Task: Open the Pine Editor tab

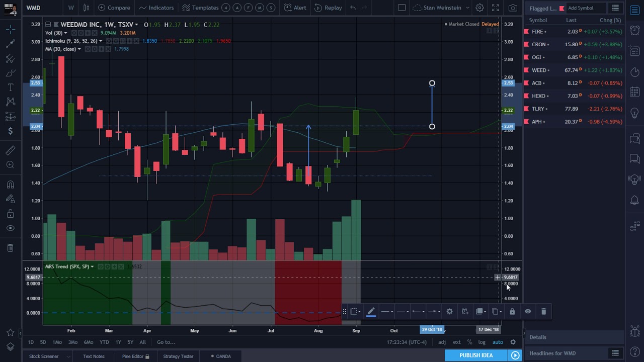Action: point(136,356)
